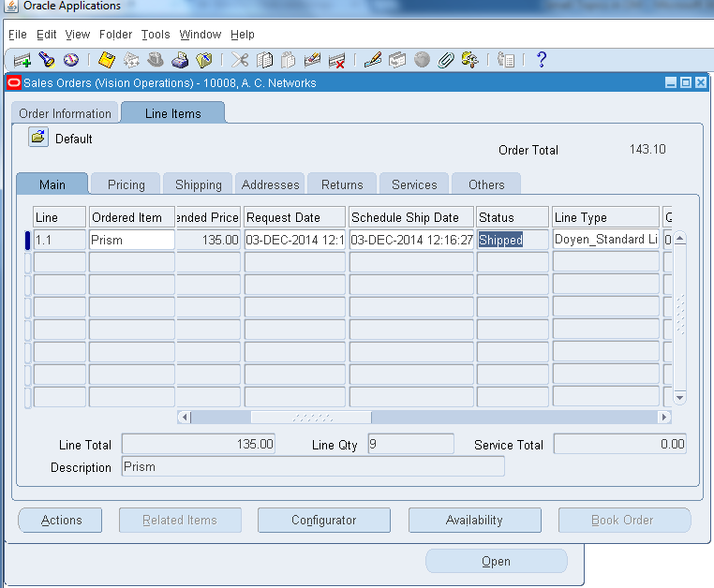Click the Delete Record red X icon
This screenshot has width=714, height=588.
click(337, 60)
